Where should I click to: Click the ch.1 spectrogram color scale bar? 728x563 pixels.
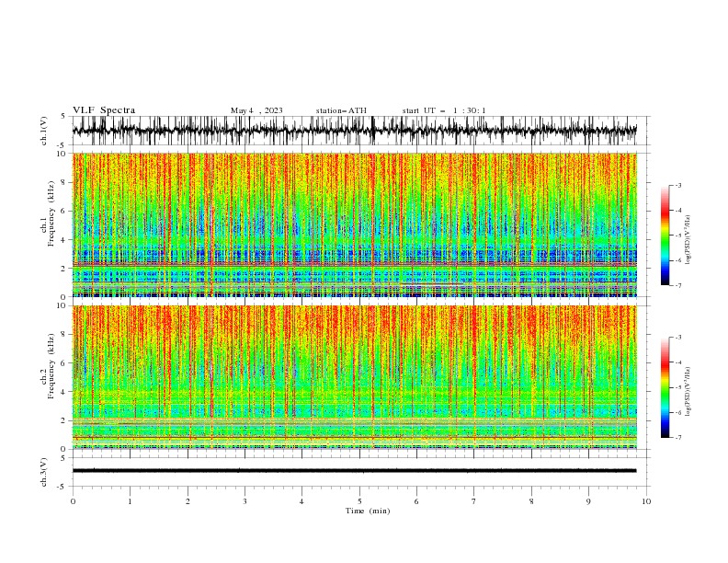(x=665, y=235)
